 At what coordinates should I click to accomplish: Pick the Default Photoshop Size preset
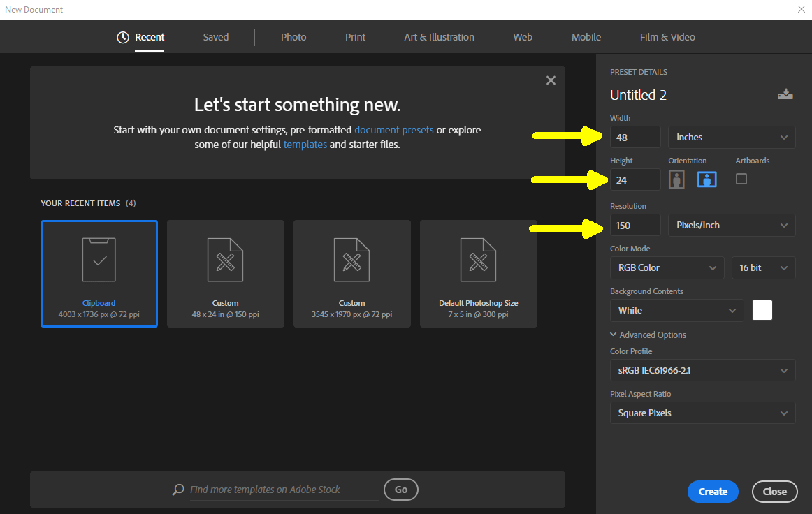coord(478,274)
